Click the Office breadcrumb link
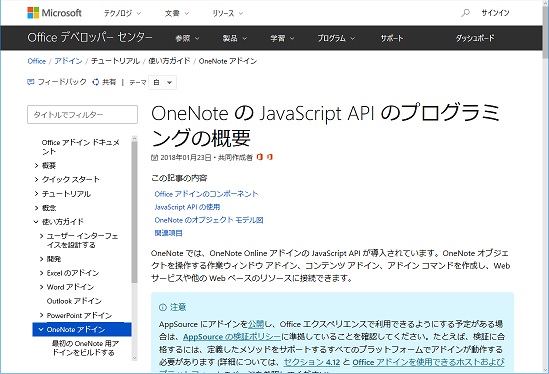The height and width of the screenshot is (374, 549). [x=37, y=61]
